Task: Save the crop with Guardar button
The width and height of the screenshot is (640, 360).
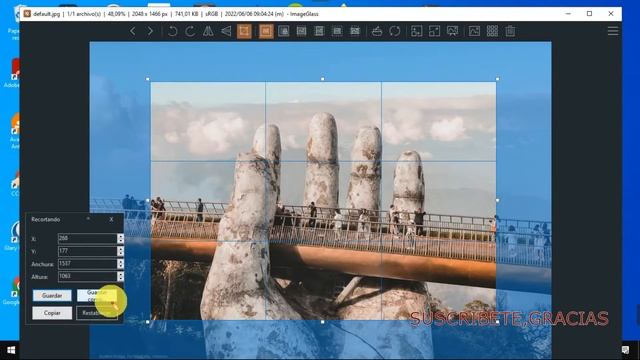Action: point(52,296)
